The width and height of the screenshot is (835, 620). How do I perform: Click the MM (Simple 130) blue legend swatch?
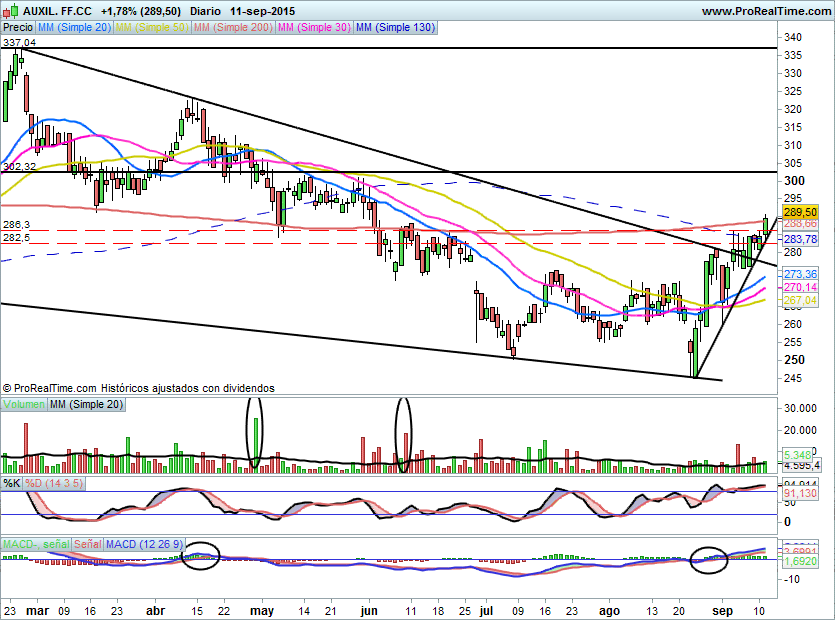(363, 28)
